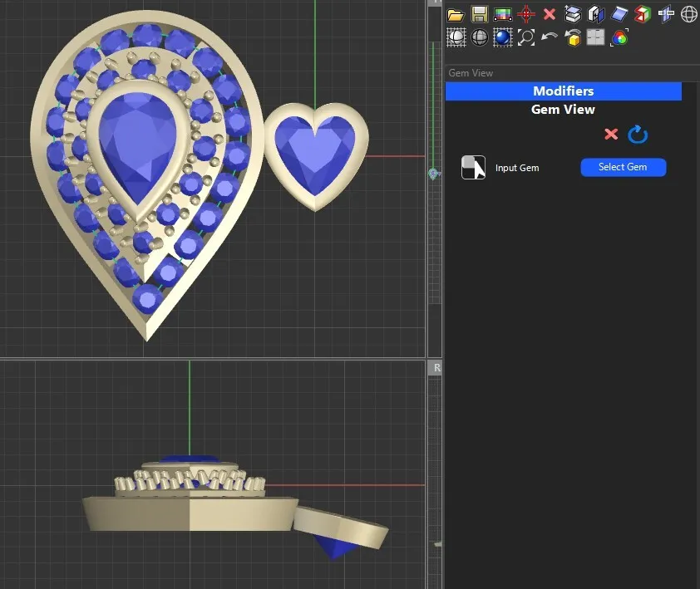Click the Input Gem thumbnail icon
700x589 pixels.
pyautogui.click(x=473, y=167)
